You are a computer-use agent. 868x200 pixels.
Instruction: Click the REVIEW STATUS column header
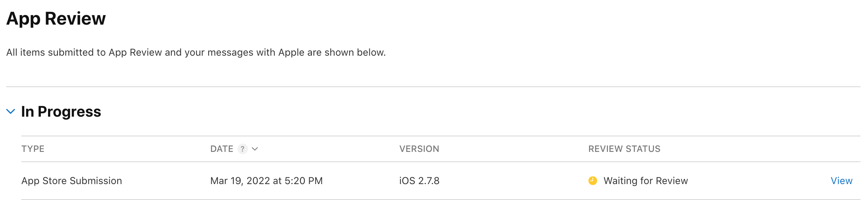(x=624, y=149)
